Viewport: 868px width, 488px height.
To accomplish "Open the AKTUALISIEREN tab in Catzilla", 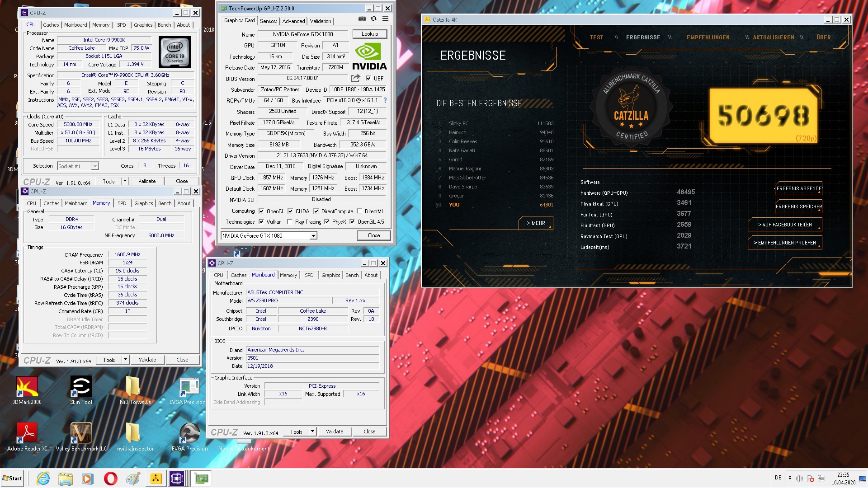I will point(773,38).
